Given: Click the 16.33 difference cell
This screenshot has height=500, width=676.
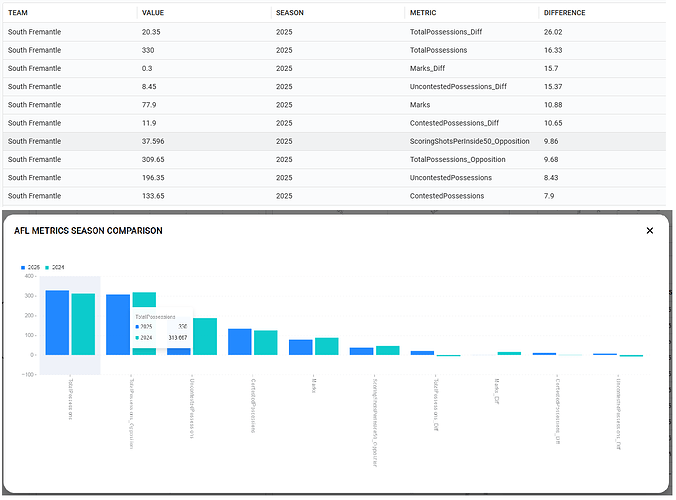Looking at the screenshot, I should point(556,50).
